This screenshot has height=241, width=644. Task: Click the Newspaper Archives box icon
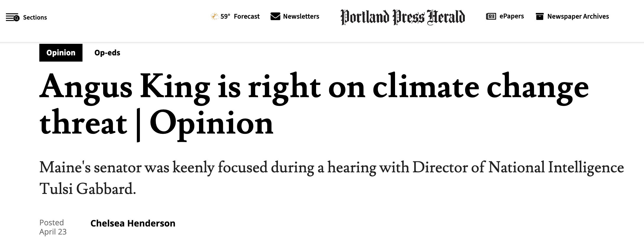tap(540, 16)
